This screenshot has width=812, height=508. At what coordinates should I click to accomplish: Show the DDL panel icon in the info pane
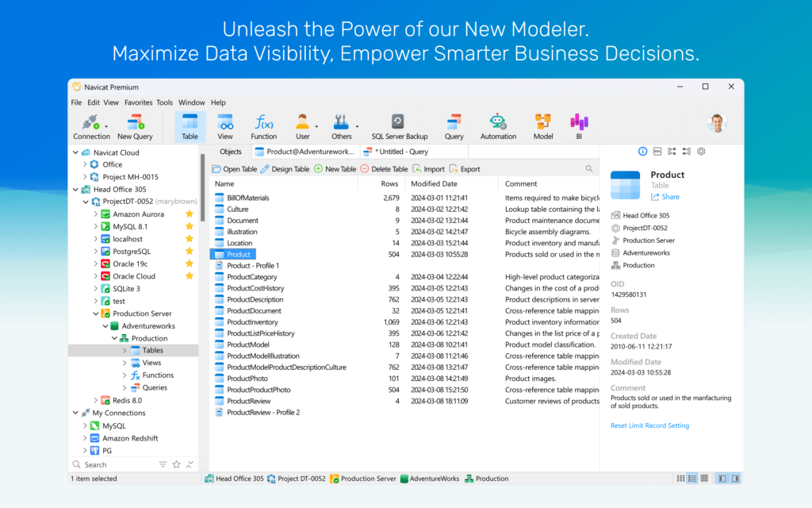click(657, 152)
